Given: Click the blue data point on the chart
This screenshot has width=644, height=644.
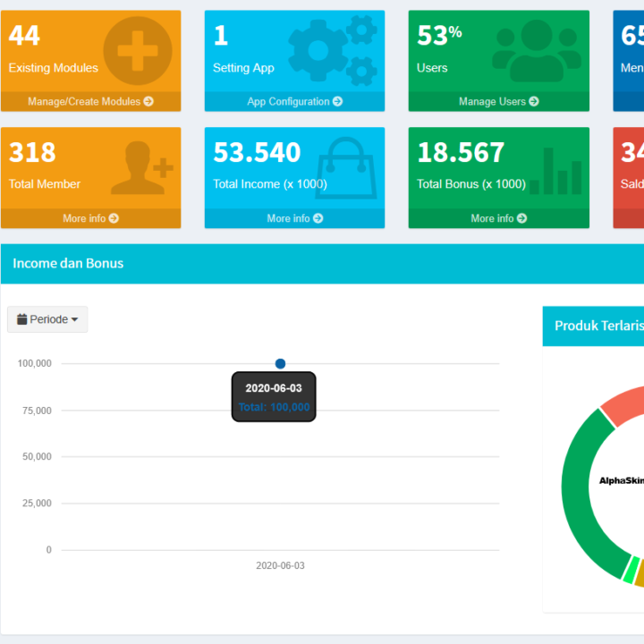Looking at the screenshot, I should point(280,364).
